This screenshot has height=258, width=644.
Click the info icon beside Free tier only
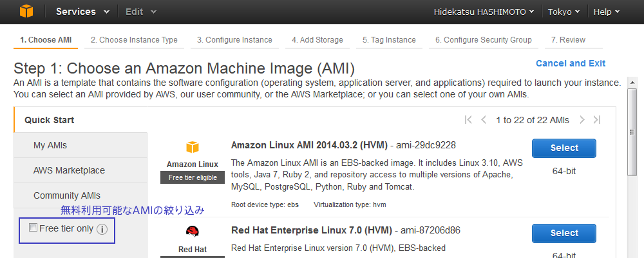(x=102, y=229)
